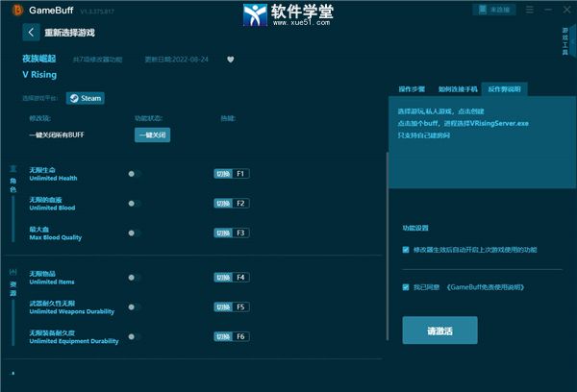Open the GameBuff disclaimer link
Viewport: 577px width, 392px height.
click(486, 287)
